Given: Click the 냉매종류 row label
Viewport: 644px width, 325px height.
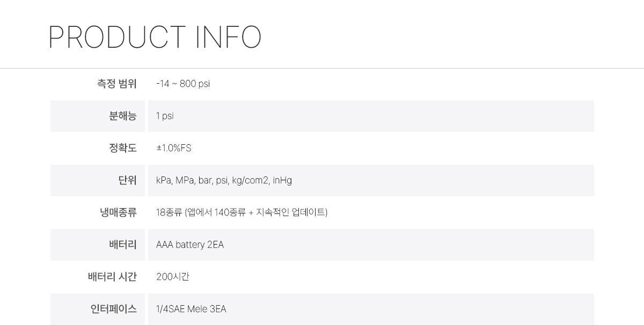Looking at the screenshot, I should tap(118, 212).
